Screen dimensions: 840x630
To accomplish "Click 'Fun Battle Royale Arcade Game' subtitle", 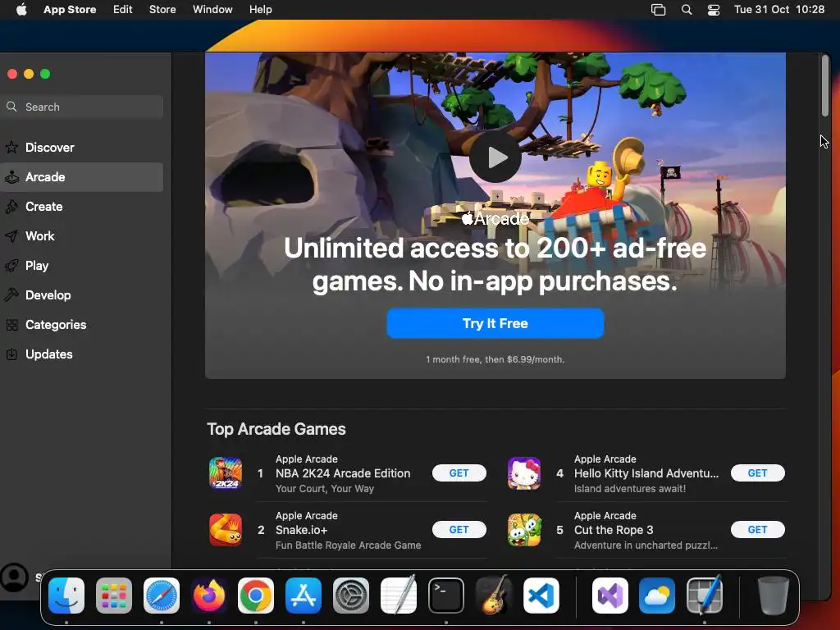I will click(348, 546).
